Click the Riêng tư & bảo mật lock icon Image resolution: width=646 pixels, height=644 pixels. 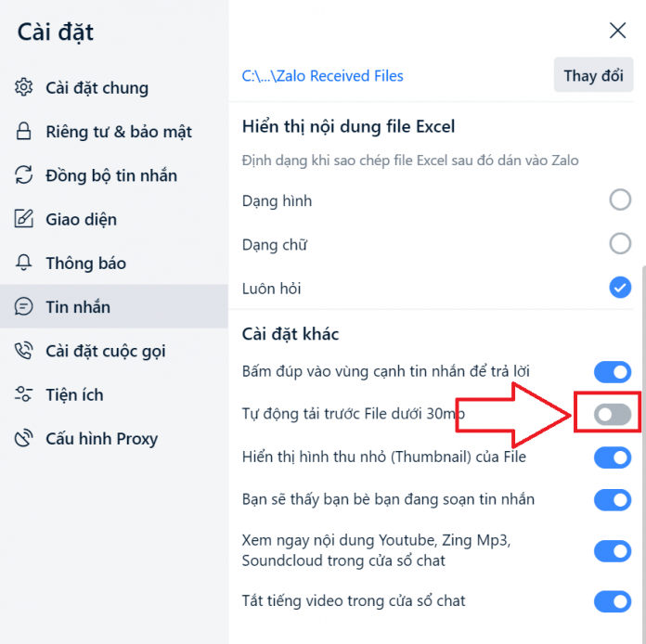pyautogui.click(x=23, y=131)
